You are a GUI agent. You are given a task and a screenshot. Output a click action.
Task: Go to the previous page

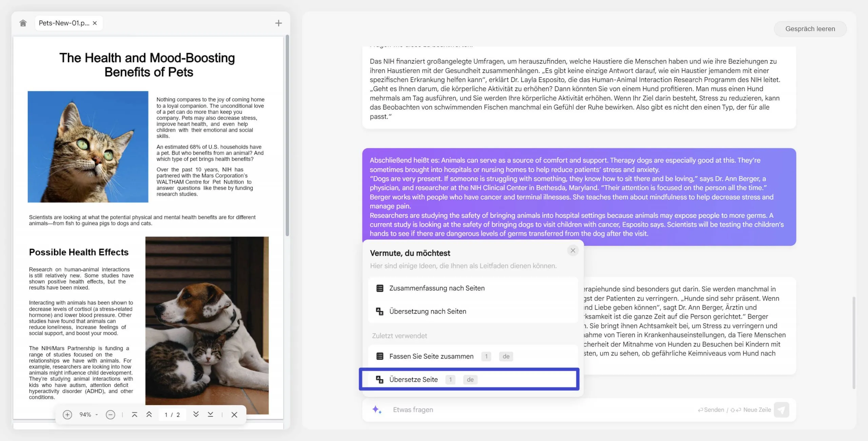[x=149, y=415]
